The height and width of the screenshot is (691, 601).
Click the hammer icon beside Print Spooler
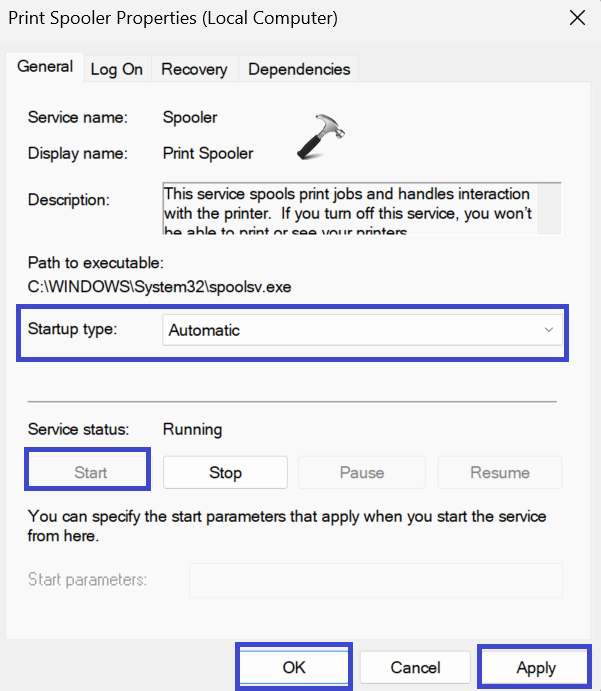[320, 138]
